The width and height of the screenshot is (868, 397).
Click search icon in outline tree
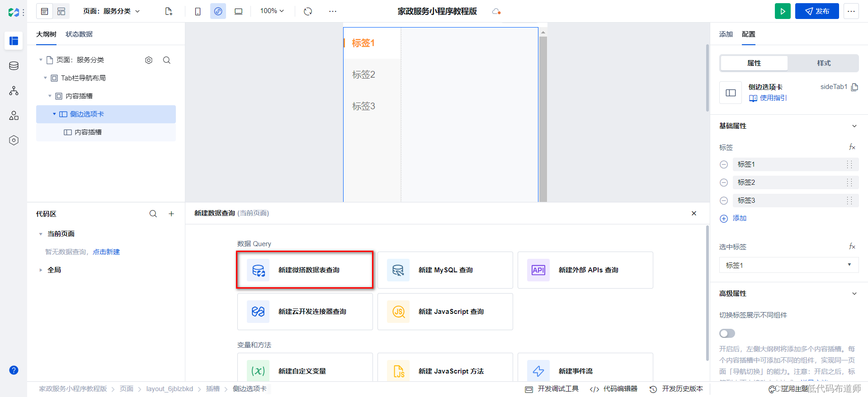(x=167, y=60)
